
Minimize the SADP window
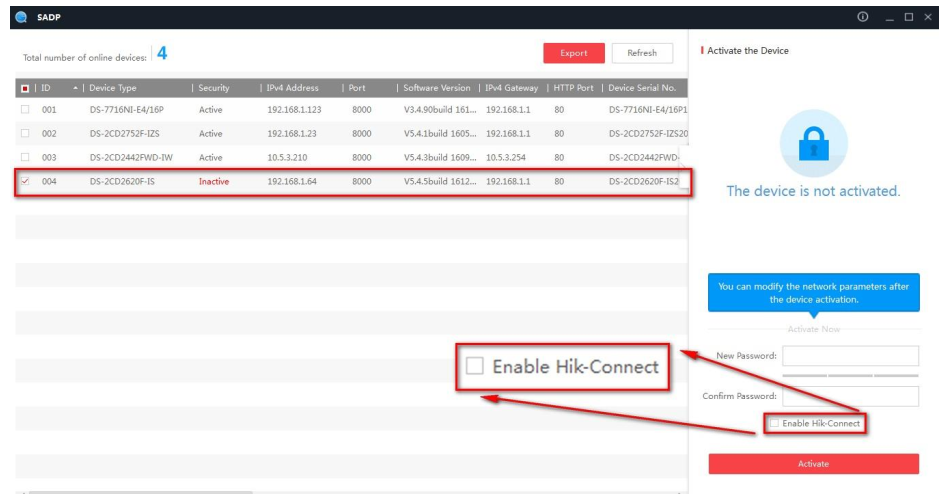(x=889, y=18)
